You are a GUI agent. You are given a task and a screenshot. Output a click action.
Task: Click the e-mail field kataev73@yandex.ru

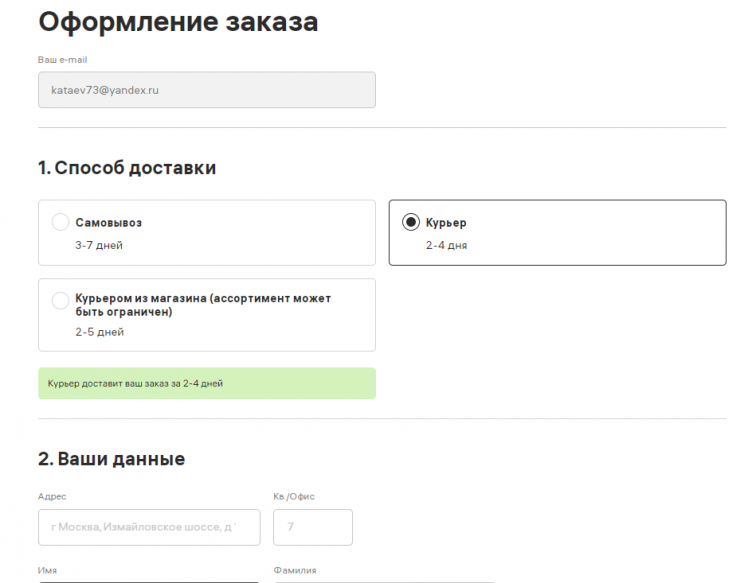point(207,90)
